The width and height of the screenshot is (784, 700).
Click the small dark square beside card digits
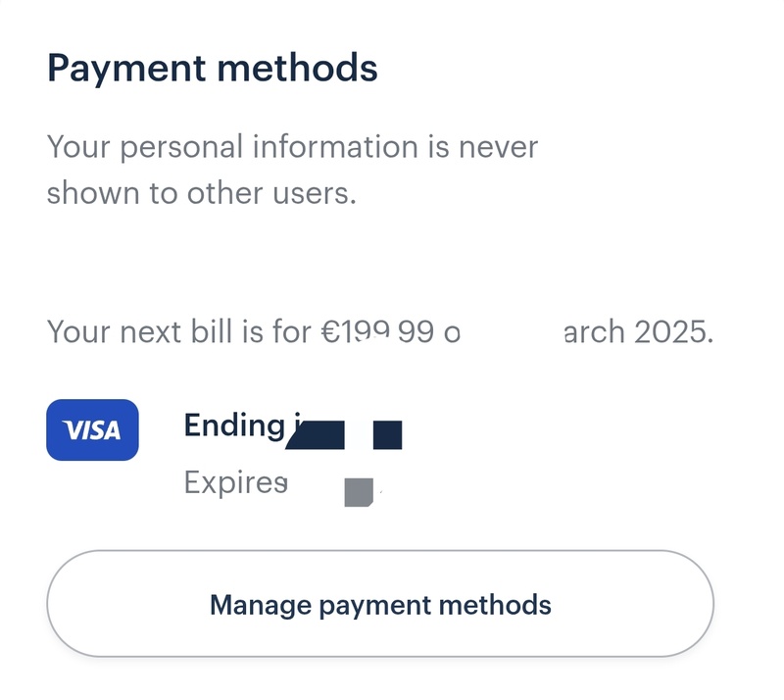(x=388, y=434)
